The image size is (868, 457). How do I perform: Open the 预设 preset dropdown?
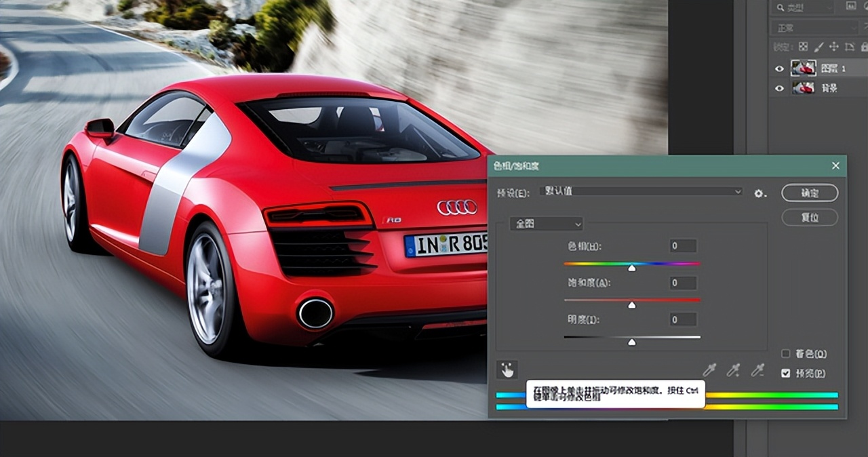tap(641, 192)
